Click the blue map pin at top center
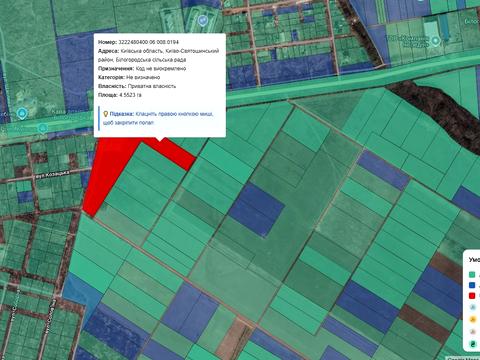The image size is (480, 360). pyautogui.click(x=202, y=21)
